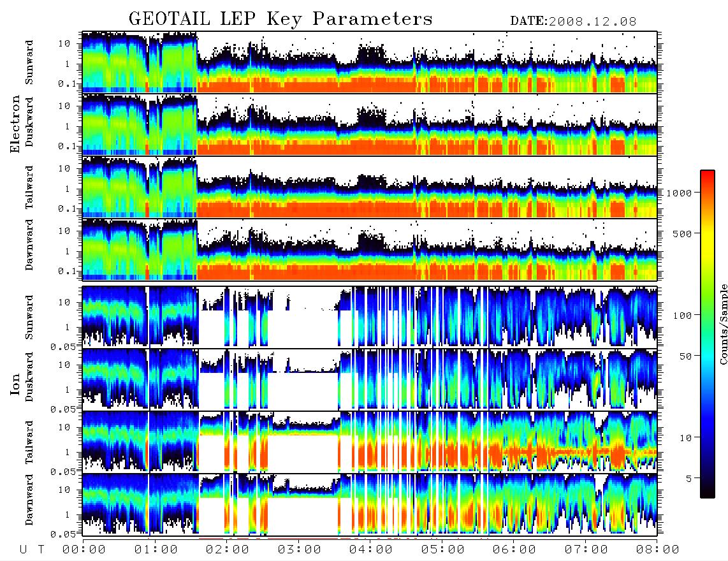The height and width of the screenshot is (561, 728).
Task: Click the Electron Dawnward panel label
Action: tap(29, 245)
